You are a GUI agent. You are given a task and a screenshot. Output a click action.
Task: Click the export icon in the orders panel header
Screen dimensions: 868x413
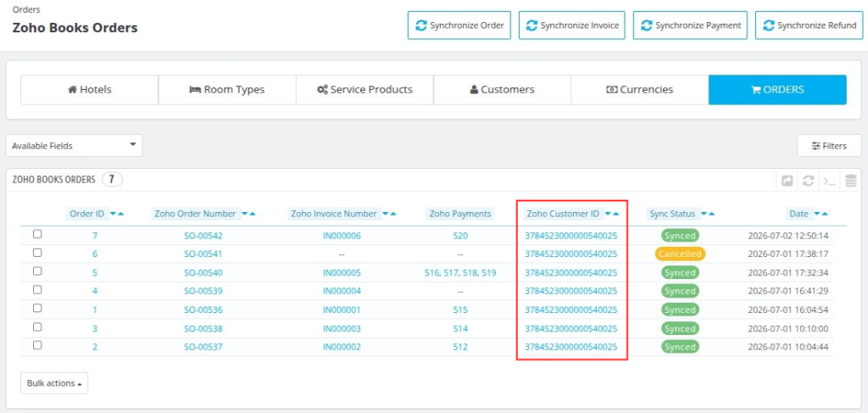(787, 181)
